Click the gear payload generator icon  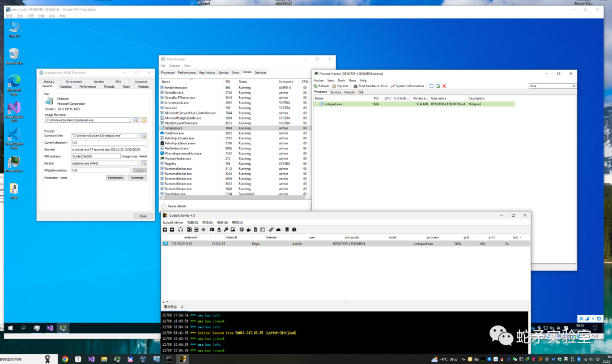(241, 229)
